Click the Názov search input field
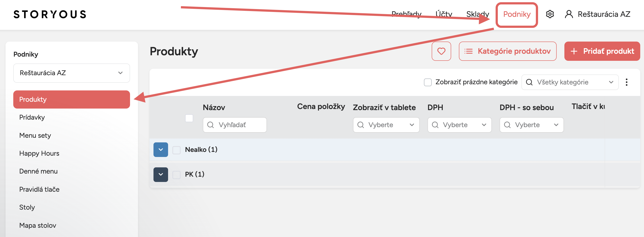The image size is (644, 237). [235, 125]
